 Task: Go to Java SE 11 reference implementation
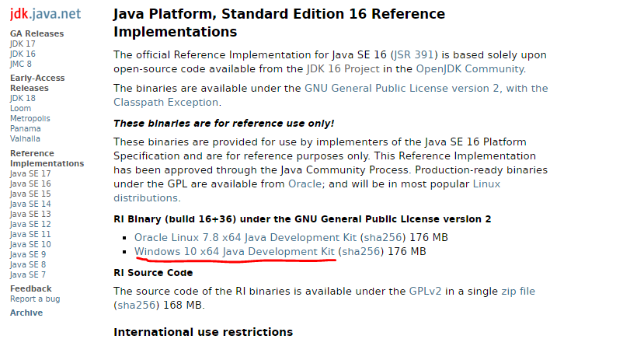coord(30,234)
